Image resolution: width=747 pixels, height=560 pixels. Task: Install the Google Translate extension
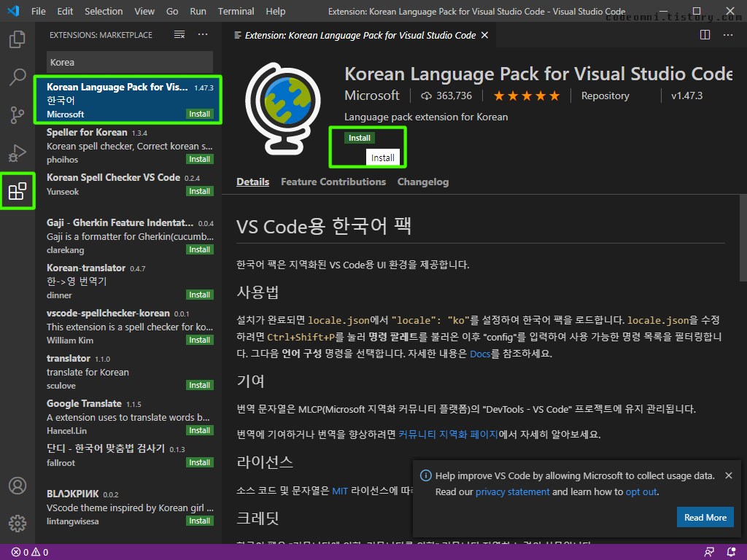[199, 430]
